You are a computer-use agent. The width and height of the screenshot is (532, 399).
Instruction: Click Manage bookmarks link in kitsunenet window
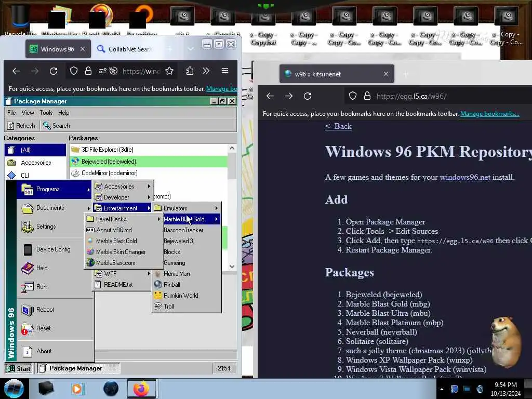coord(489,114)
